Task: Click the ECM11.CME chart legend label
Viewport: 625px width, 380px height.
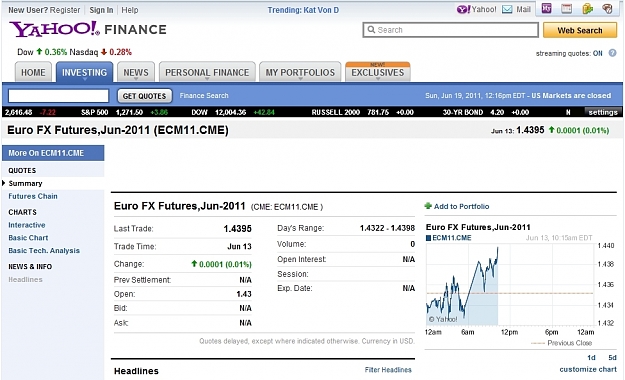Action: click(x=452, y=238)
